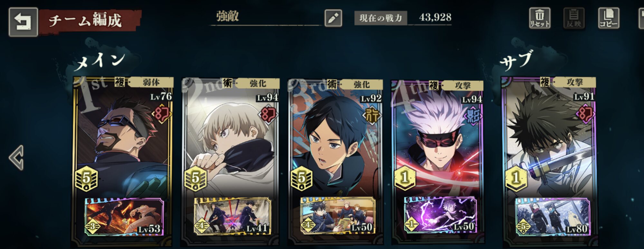Select the 4th slot blindfolded character card
This screenshot has width=644, height=249.
coord(437,138)
